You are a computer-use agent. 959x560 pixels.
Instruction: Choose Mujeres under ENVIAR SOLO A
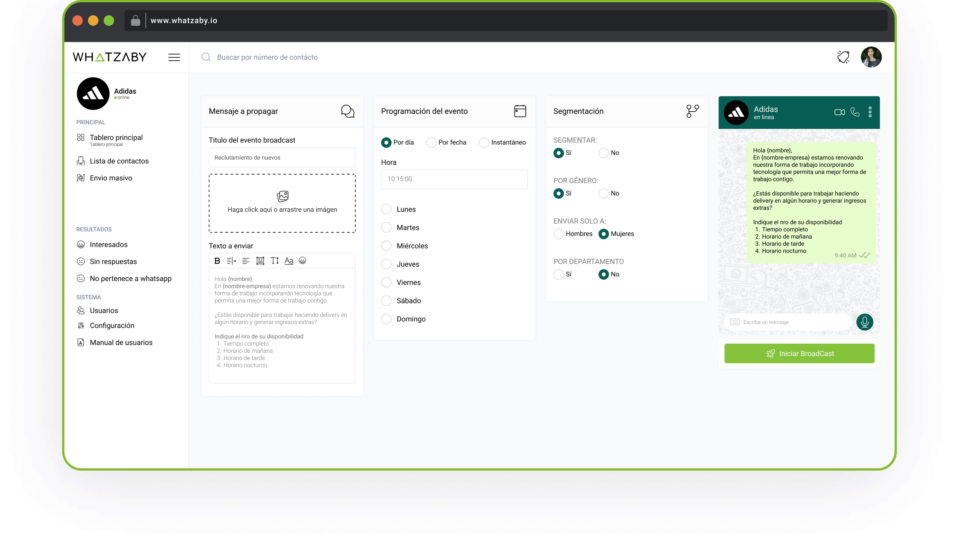[x=603, y=234]
